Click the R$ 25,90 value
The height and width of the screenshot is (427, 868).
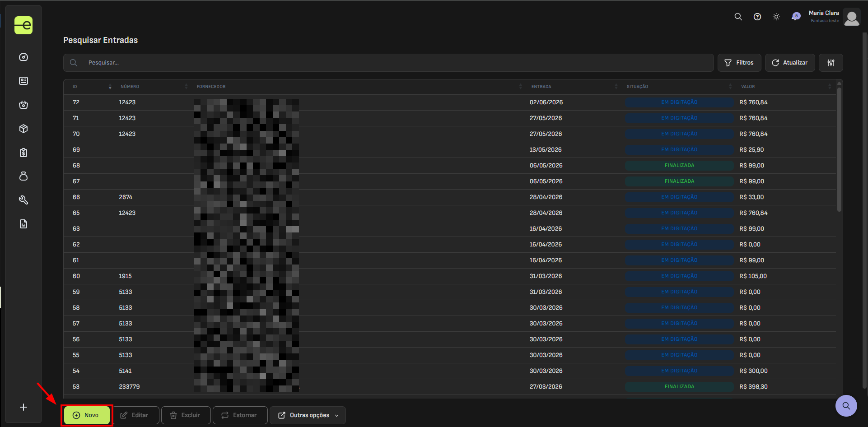(x=751, y=150)
